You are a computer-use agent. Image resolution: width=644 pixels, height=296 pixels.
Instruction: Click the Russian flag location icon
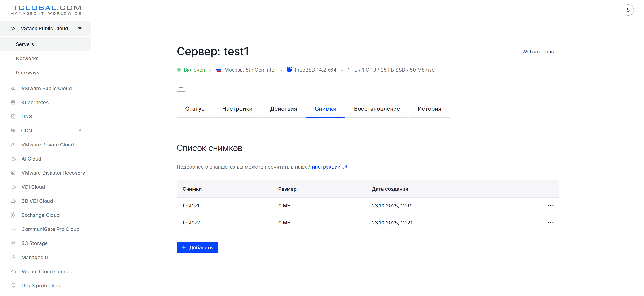[x=219, y=70]
